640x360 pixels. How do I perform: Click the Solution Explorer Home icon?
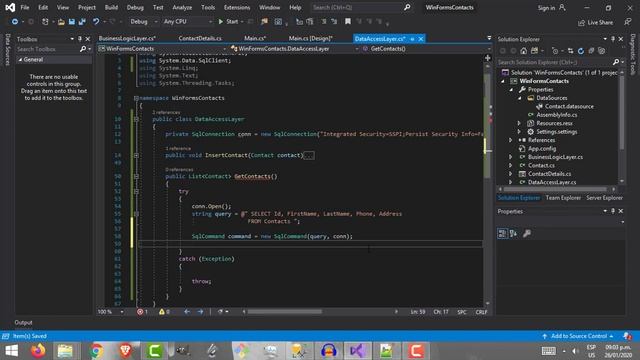tap(524, 51)
